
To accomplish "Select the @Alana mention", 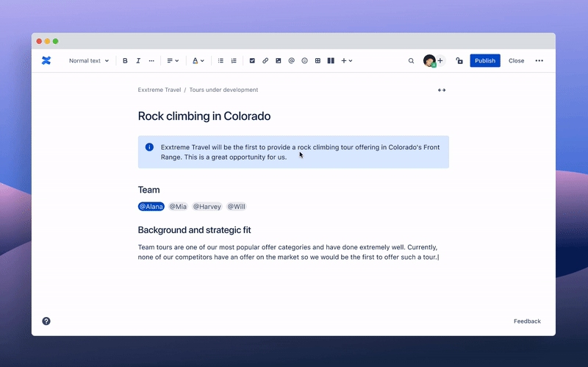I will (x=151, y=207).
